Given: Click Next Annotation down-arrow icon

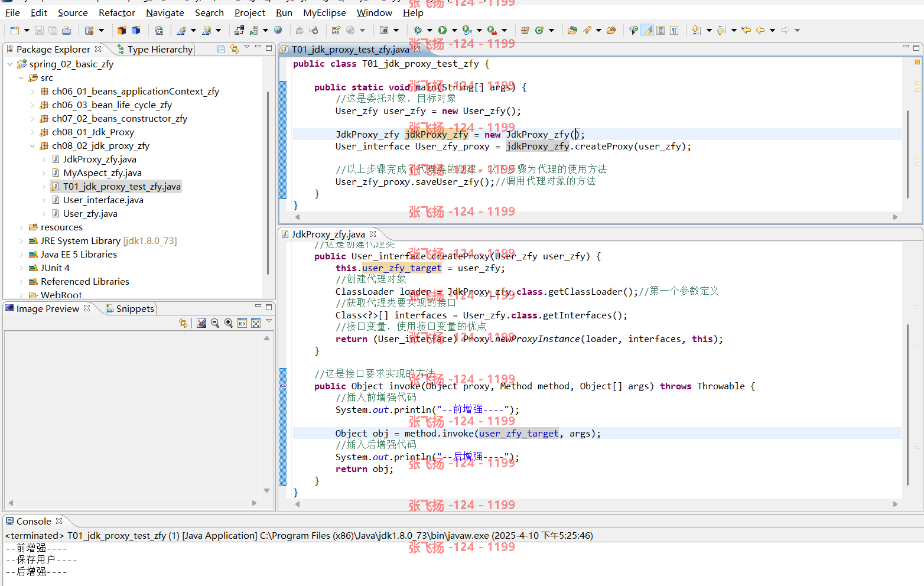Looking at the screenshot, I should tap(696, 30).
